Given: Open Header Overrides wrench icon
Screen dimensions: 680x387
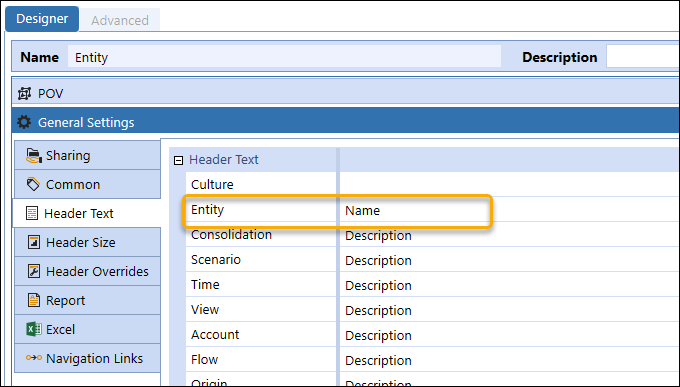Looking at the screenshot, I should pyautogui.click(x=34, y=271).
